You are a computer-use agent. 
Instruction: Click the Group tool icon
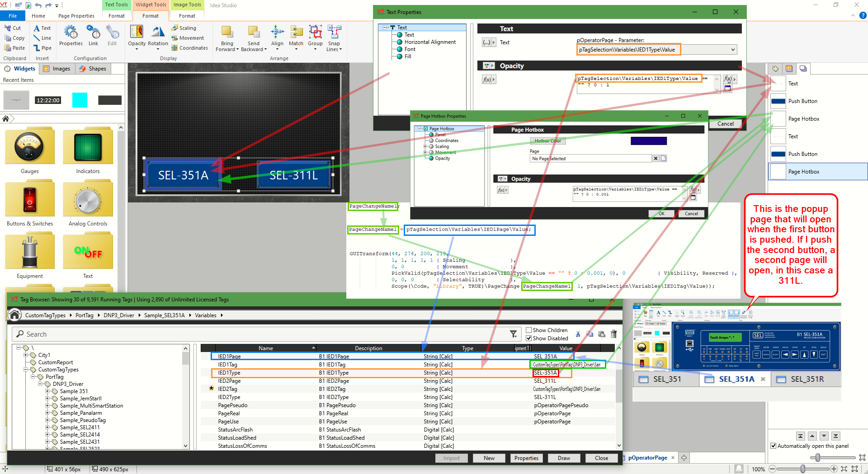[315, 33]
